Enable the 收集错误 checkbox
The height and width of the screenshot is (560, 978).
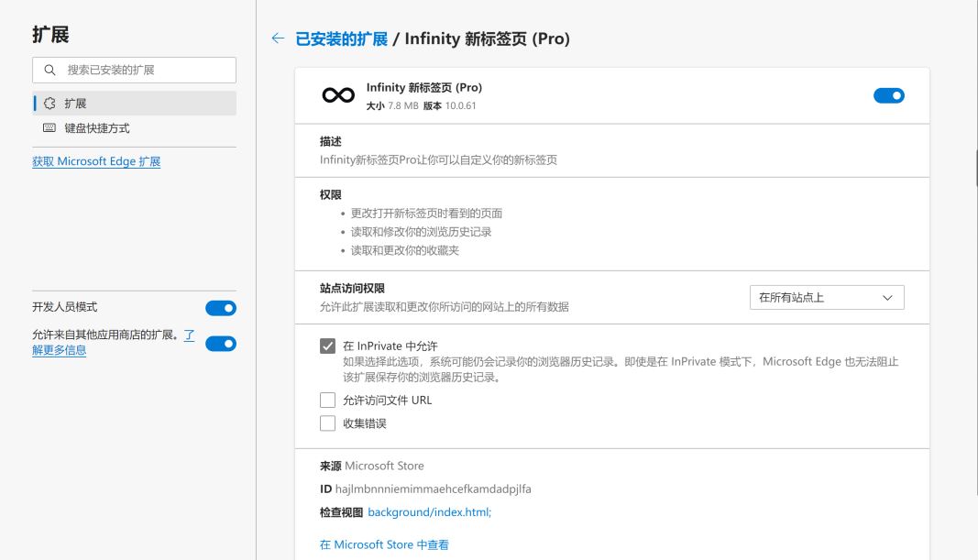(327, 423)
